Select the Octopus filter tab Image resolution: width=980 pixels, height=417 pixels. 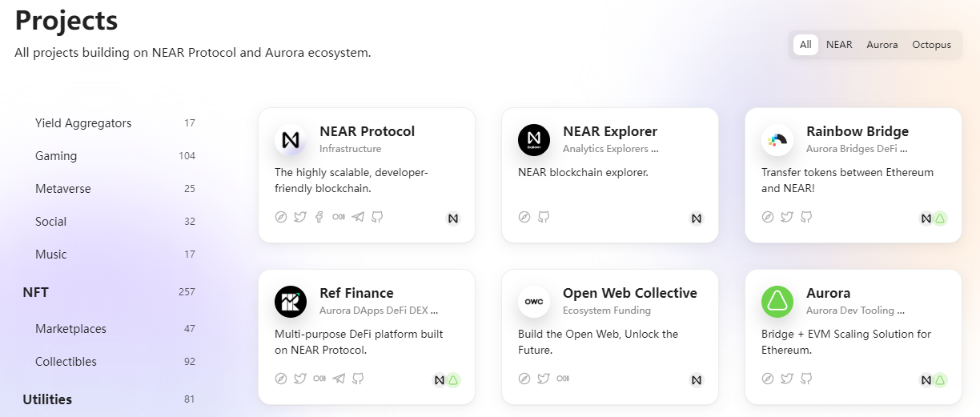[932, 45]
